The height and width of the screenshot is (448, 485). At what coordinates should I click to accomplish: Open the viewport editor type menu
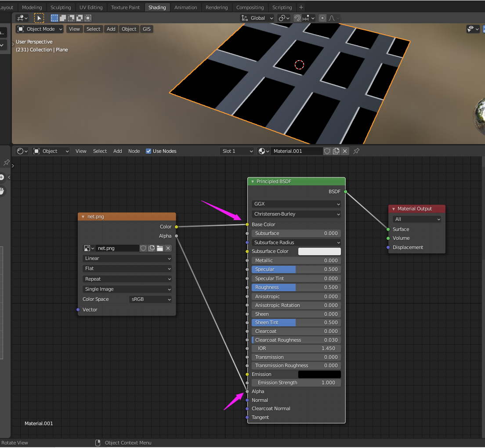tap(22, 18)
